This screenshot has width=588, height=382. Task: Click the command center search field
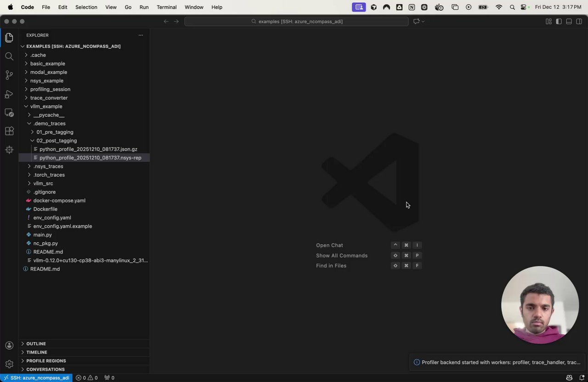(296, 21)
